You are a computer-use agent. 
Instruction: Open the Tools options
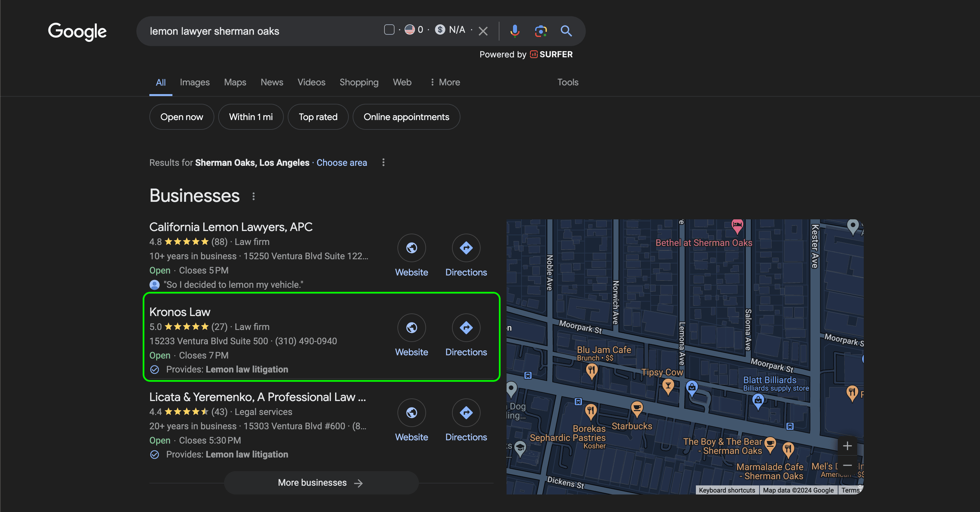pos(568,82)
